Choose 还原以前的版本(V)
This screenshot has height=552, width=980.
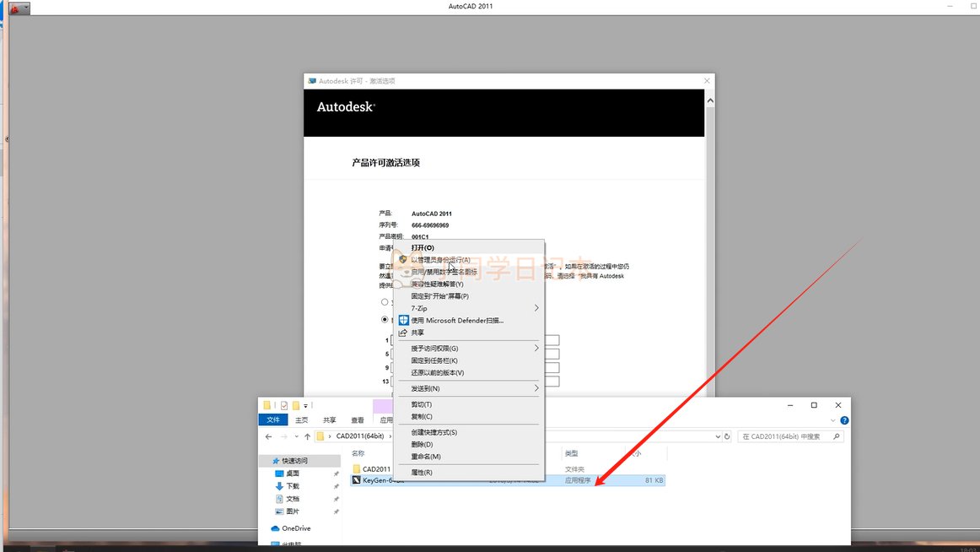click(x=437, y=372)
